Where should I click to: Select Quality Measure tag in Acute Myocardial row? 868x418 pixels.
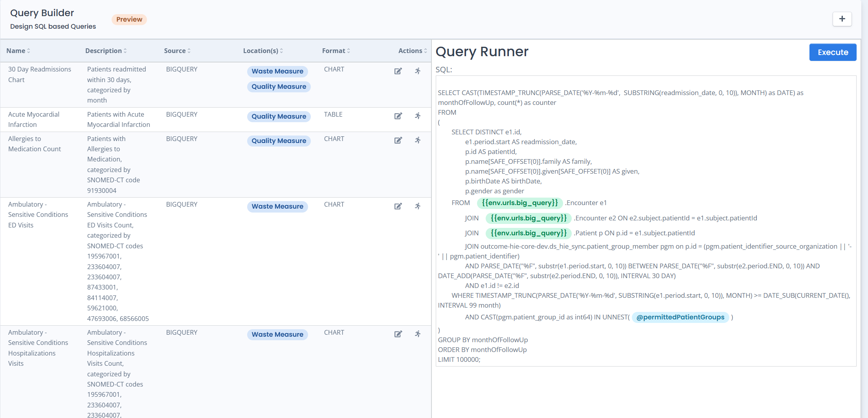279,116
